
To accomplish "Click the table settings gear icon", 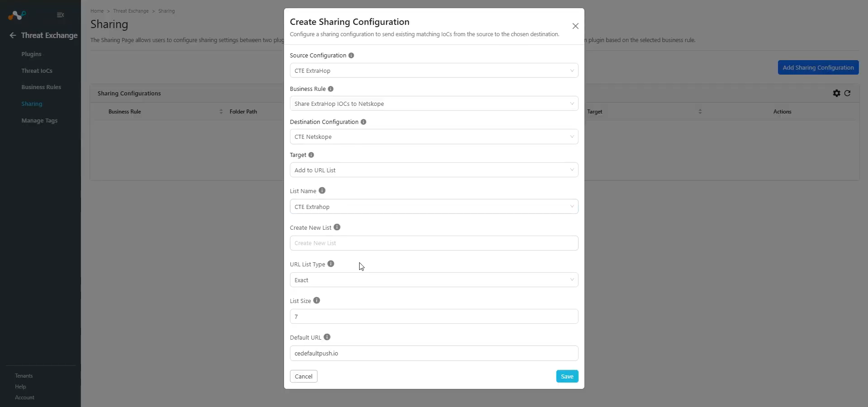I will 836,93.
